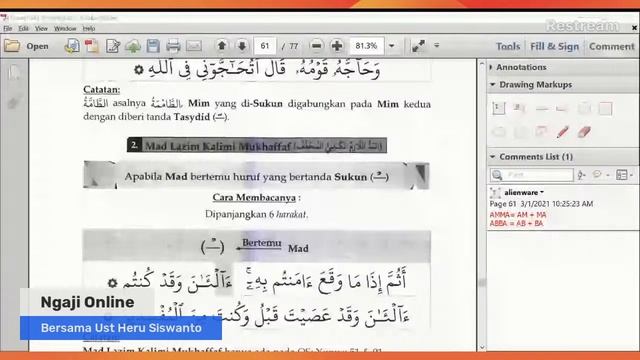Close the window with the X button

tap(634, 28)
